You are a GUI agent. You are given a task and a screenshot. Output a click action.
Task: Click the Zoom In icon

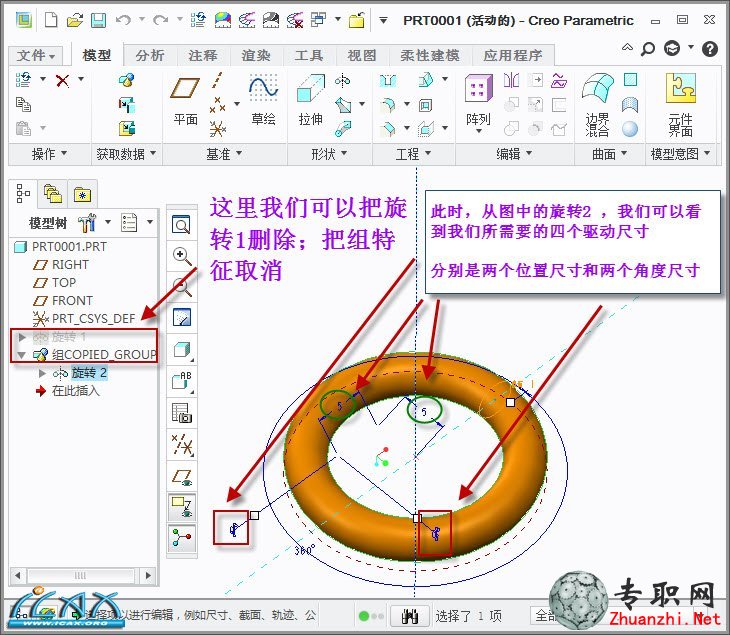click(x=181, y=255)
